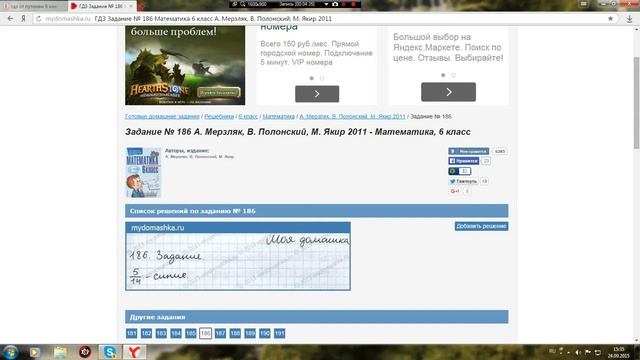Open downloads with the download arrow icon
This screenshot has width=640, height=360.
pos(629,19)
